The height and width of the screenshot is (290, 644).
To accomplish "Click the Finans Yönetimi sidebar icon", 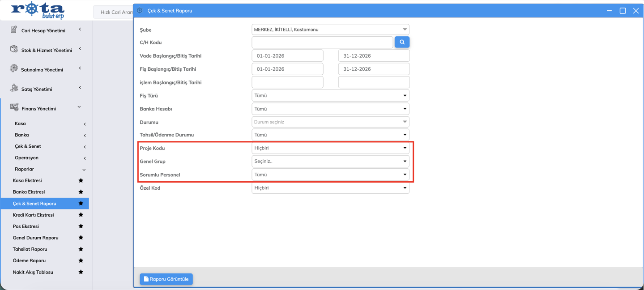I will [14, 107].
